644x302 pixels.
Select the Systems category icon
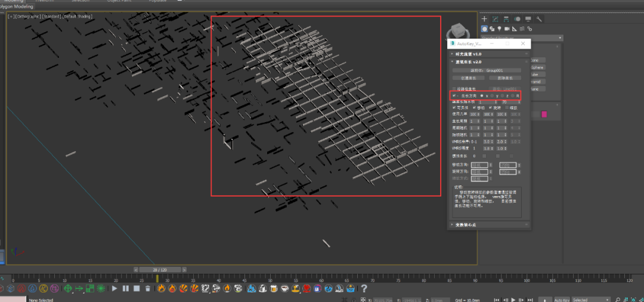click(530, 29)
